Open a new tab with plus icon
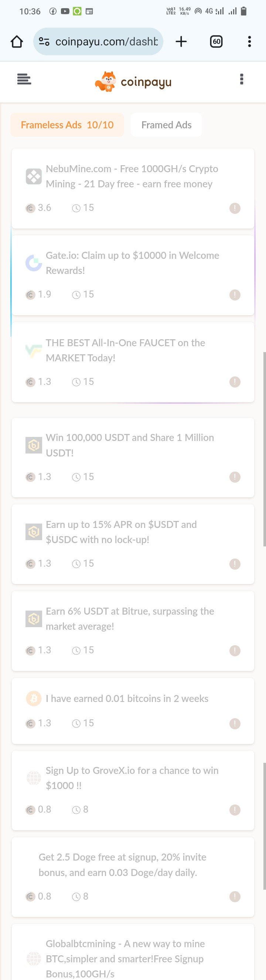The width and height of the screenshot is (266, 980). pyautogui.click(x=181, y=41)
